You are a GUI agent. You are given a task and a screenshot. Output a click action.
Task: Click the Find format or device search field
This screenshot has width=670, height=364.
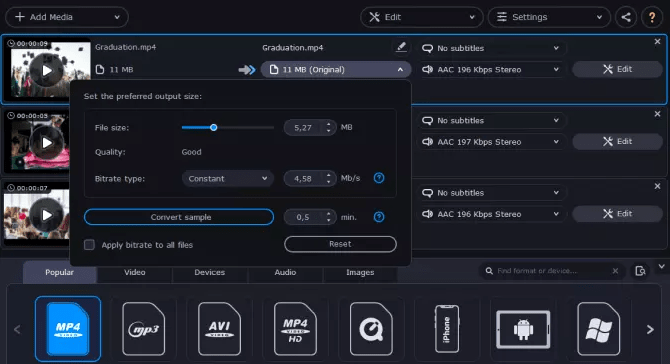pos(551,271)
